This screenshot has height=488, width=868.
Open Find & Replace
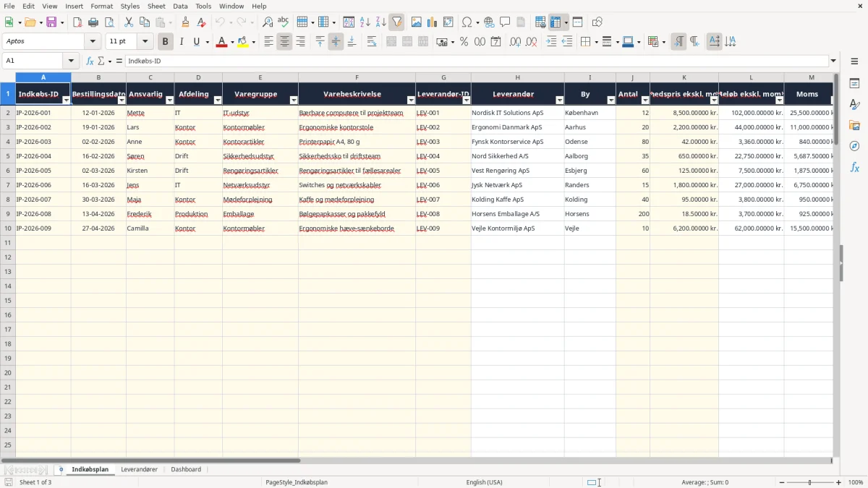pos(268,22)
